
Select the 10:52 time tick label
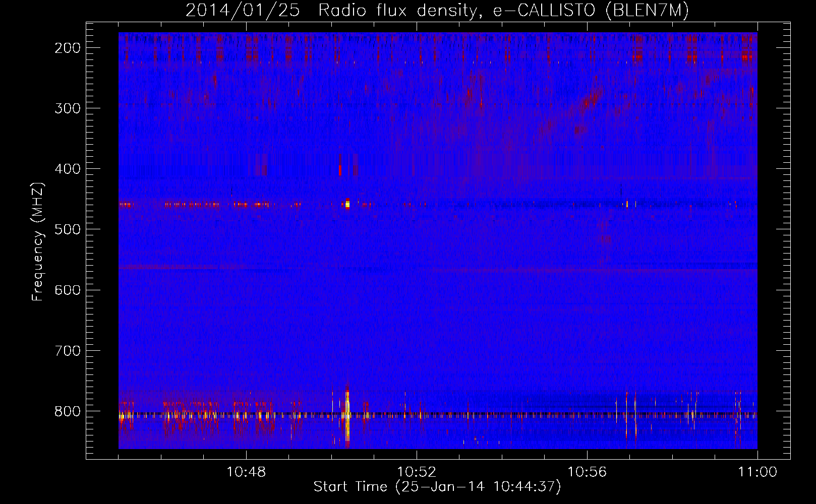(x=417, y=472)
